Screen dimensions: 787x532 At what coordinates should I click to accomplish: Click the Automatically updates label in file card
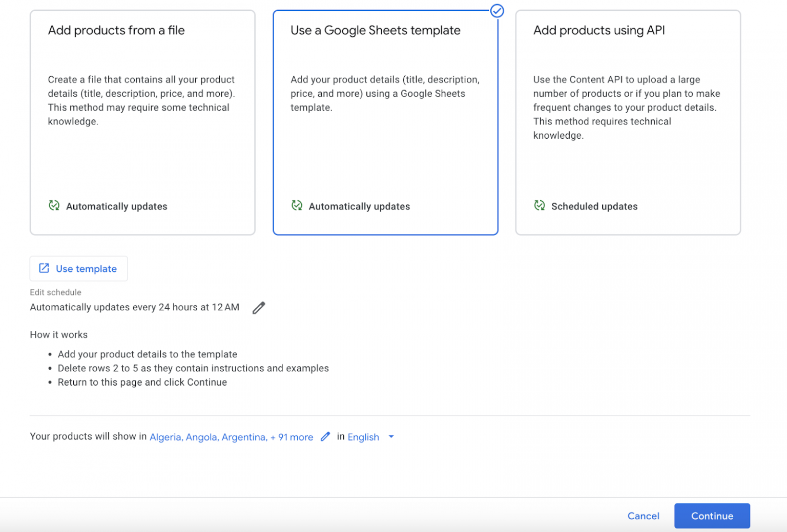(116, 206)
